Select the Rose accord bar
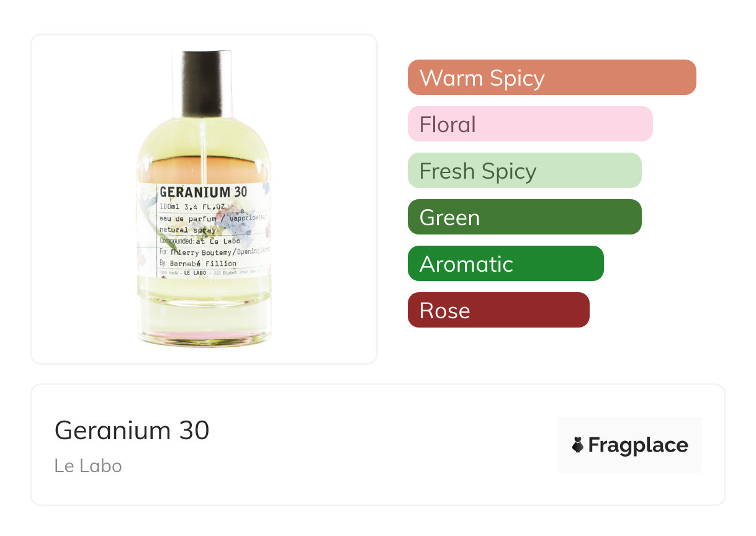Viewport: 756px width, 536px height. (498, 310)
